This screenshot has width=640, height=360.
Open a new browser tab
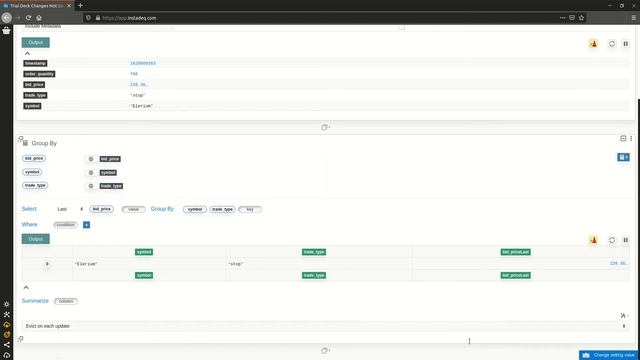pos(80,6)
